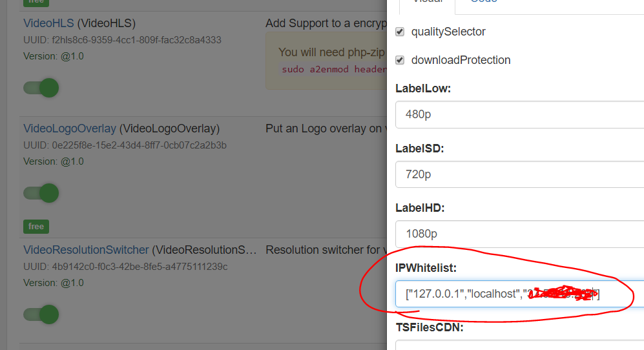
Task: Open the VideoResolutionSwitcher plugin link
Action: click(x=86, y=250)
